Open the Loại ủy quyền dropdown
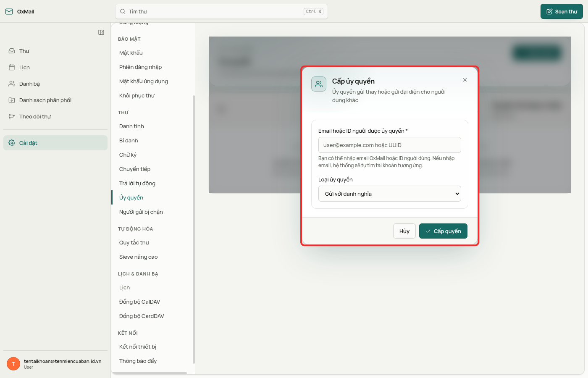588x378 pixels. coord(390,194)
